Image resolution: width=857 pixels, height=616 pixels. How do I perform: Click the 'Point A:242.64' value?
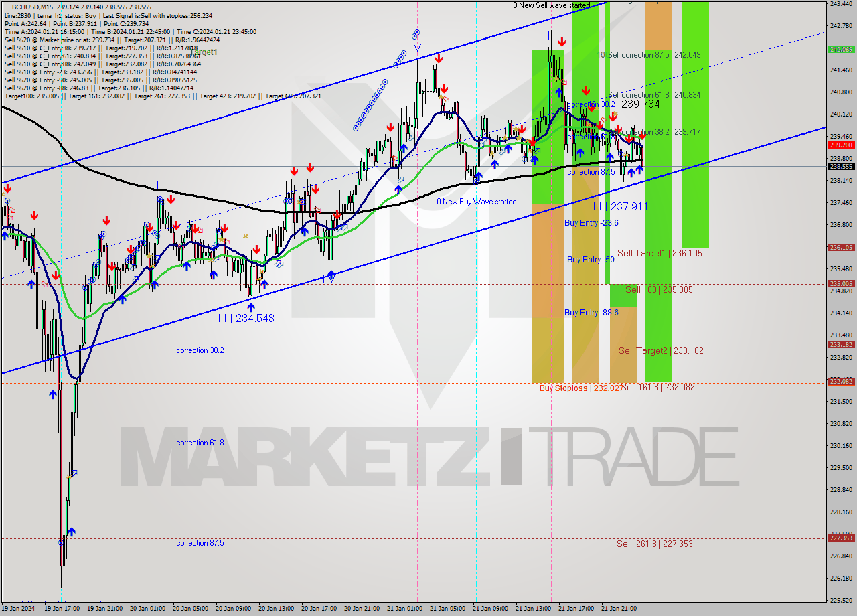click(25, 23)
